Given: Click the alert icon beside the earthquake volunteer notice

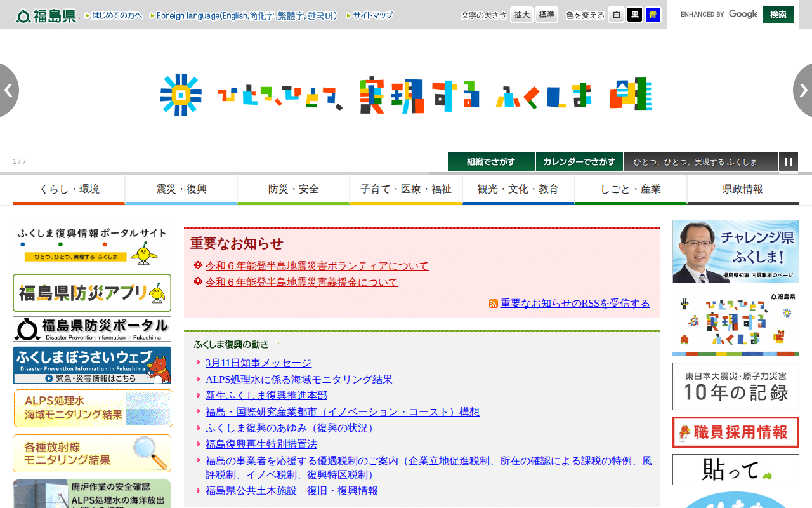Looking at the screenshot, I should point(196,265).
